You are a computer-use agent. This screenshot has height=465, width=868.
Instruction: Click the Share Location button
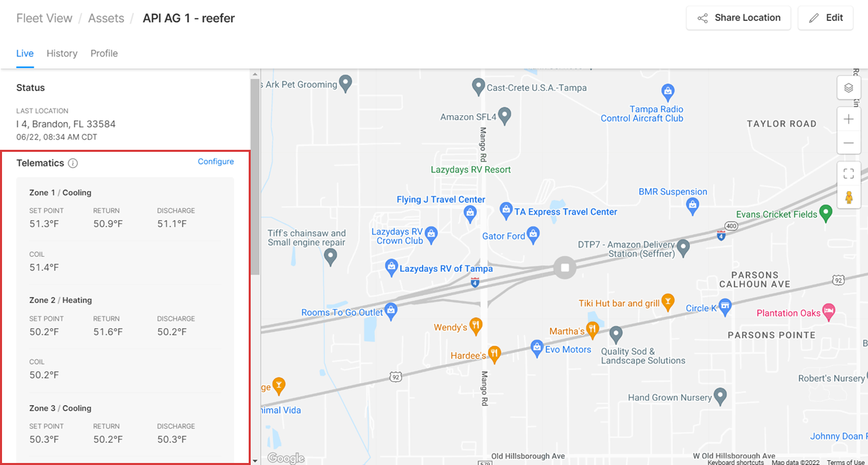point(739,18)
